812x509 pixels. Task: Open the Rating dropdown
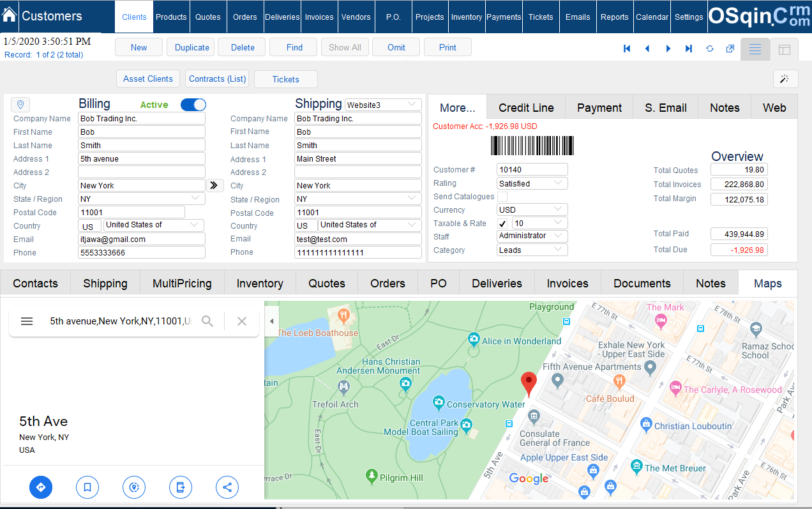532,183
